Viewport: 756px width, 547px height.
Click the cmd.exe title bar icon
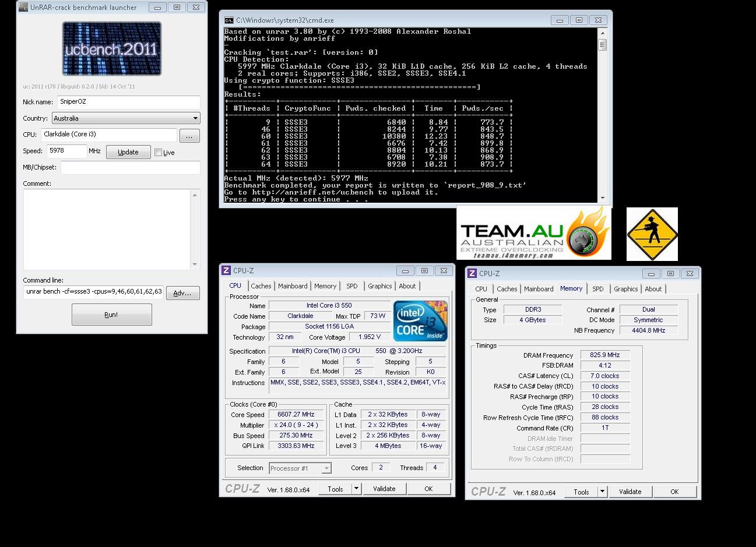(x=229, y=20)
